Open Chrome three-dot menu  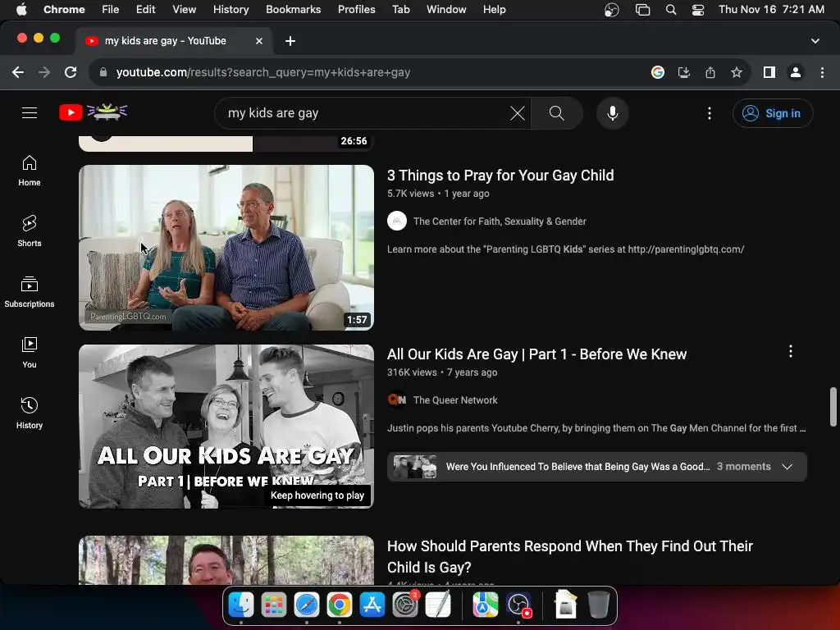822,72
